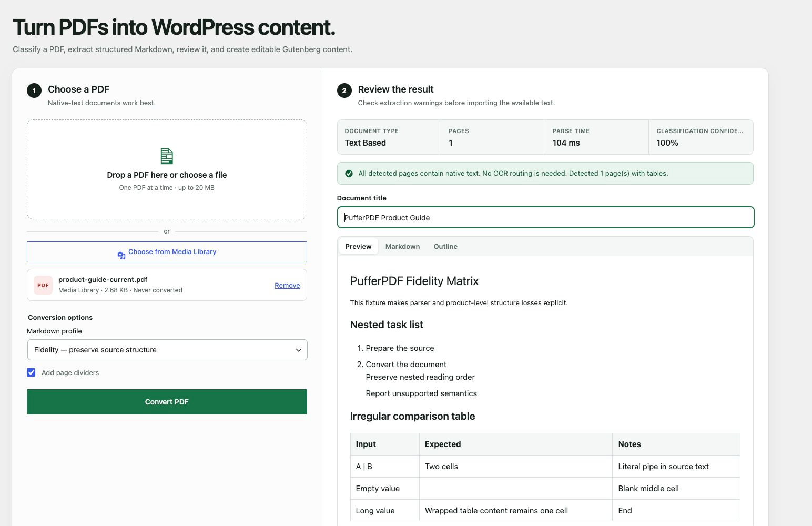Click the green document icon in drop zone
Viewport: 812px width, 526px height.
167,156
